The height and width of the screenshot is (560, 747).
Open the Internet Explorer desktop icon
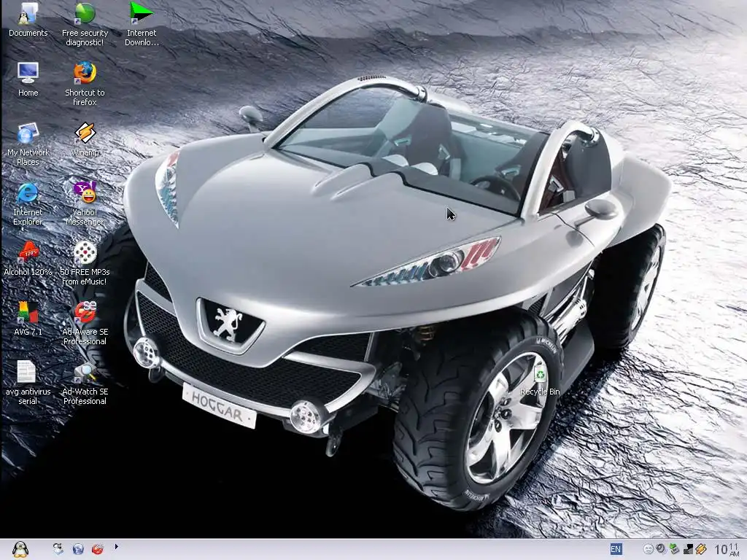click(x=28, y=204)
